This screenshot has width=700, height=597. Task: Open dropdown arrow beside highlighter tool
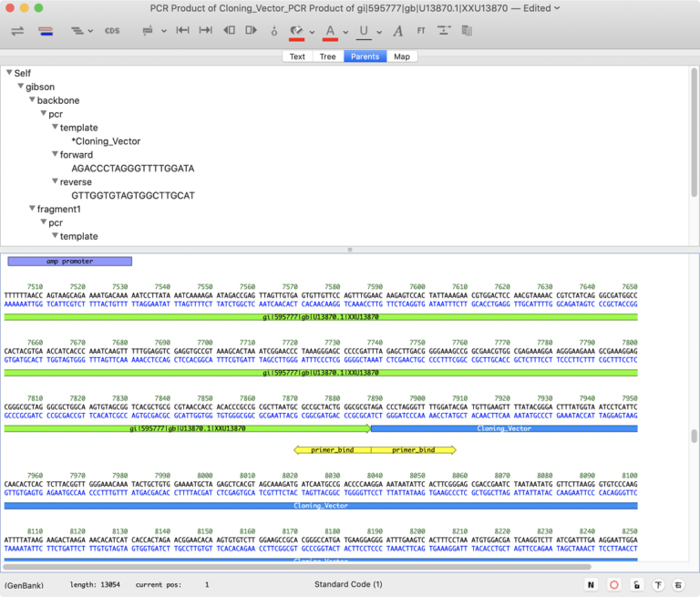312,32
